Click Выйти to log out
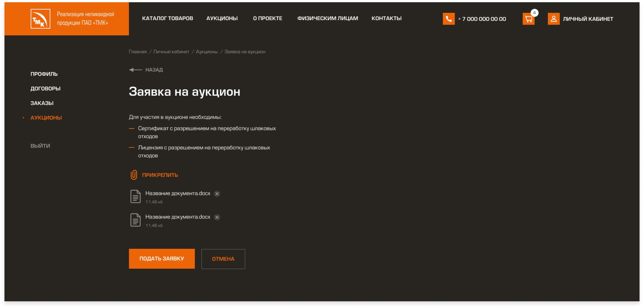The image size is (644, 308). 40,146
